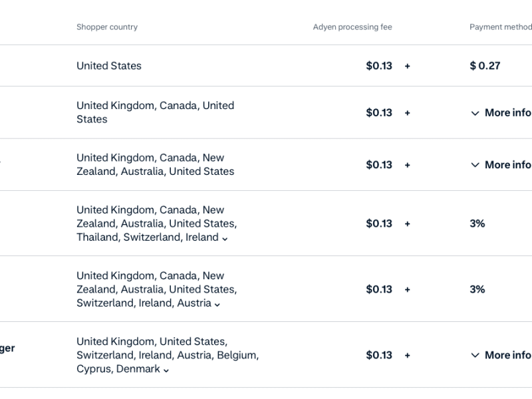Click the chevron icon beside last More info
Image resolution: width=532 pixels, height=399 pixels.
(475, 355)
